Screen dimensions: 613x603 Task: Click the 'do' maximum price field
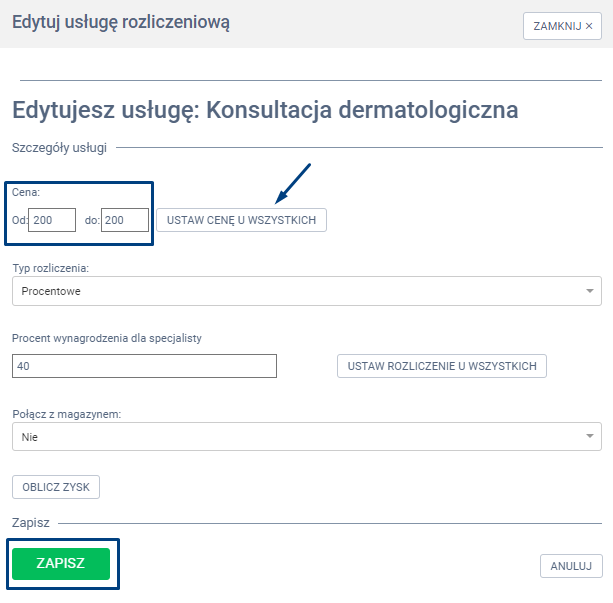[125, 220]
